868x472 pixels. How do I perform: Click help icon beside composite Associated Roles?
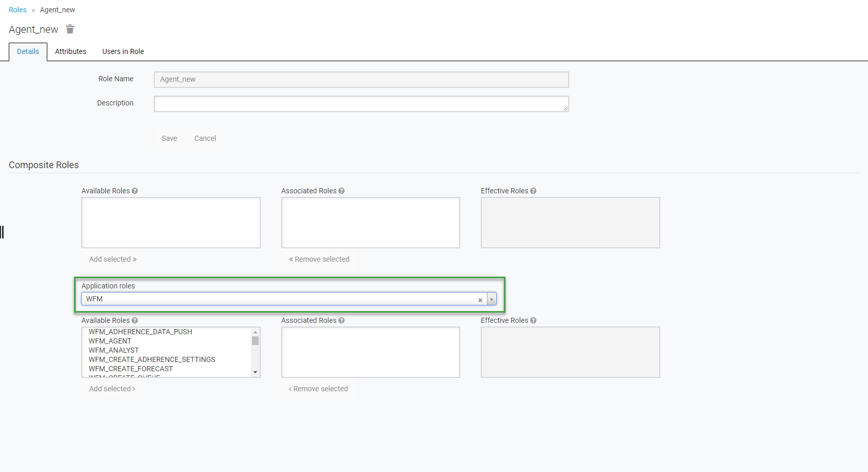[x=341, y=191]
